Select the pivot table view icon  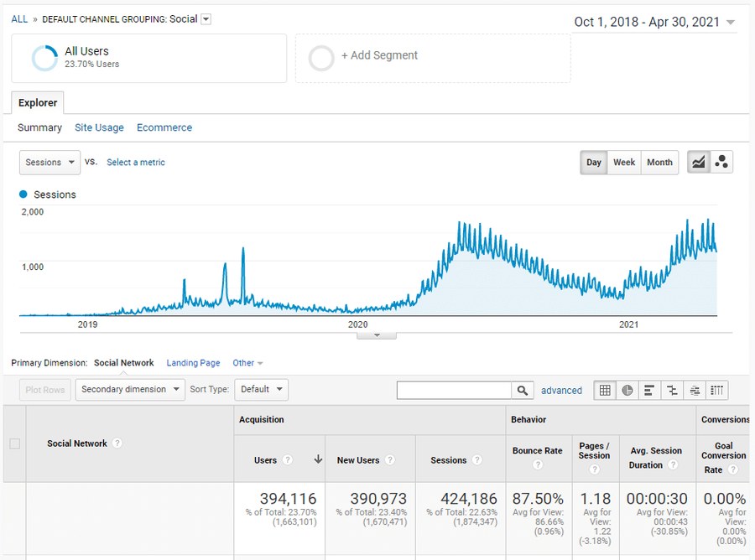(x=717, y=390)
